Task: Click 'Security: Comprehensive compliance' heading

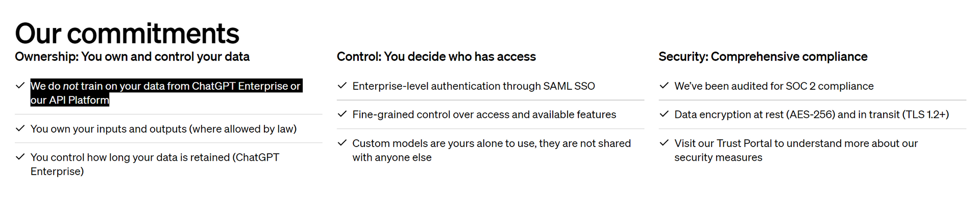Action: coord(763,57)
